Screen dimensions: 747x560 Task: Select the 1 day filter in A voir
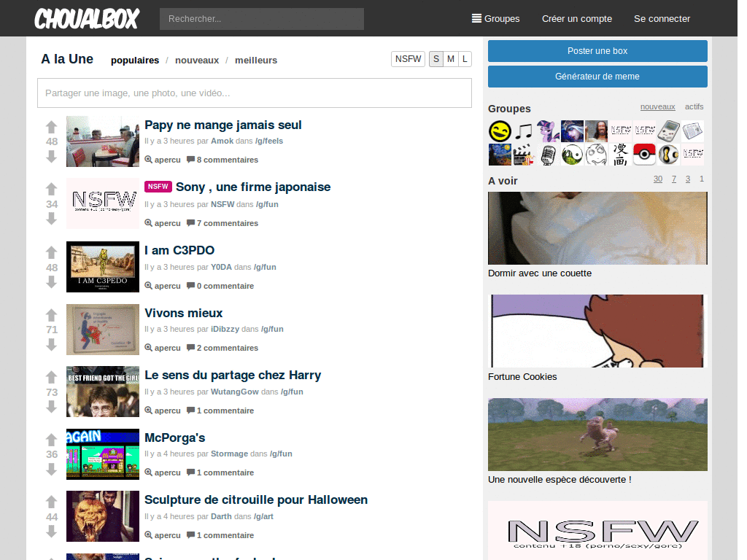[701, 179]
